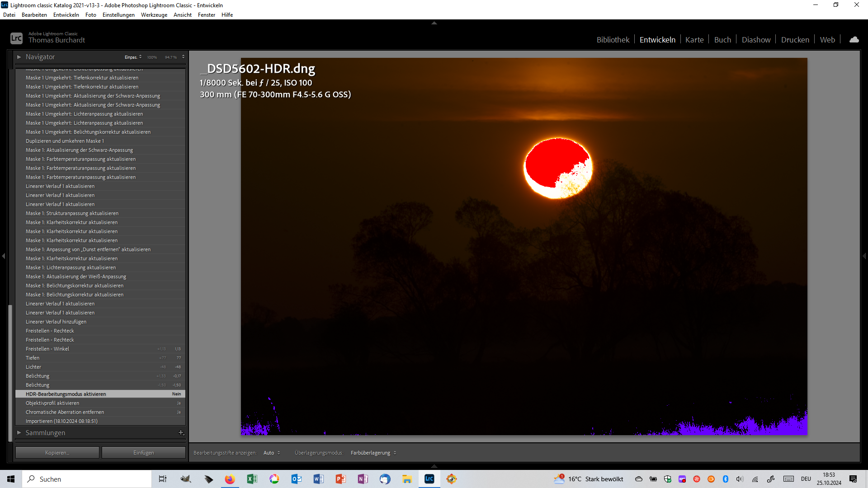This screenshot has height=488, width=868.
Task: Expand the Sammlungen panel
Action: [x=19, y=432]
